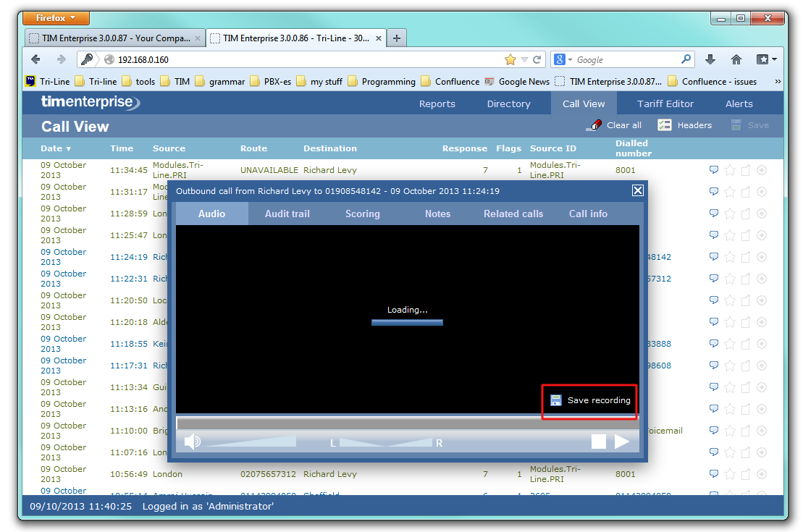Image resolution: width=803 pixels, height=532 pixels.
Task: Seek within the recording progress bar
Action: (408, 423)
